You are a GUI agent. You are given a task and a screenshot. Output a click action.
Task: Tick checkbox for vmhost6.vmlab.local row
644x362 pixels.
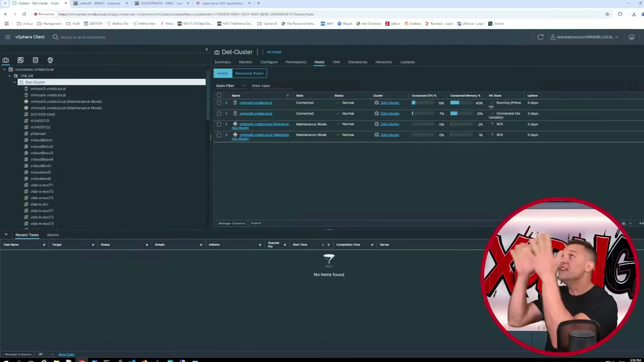coord(219,135)
